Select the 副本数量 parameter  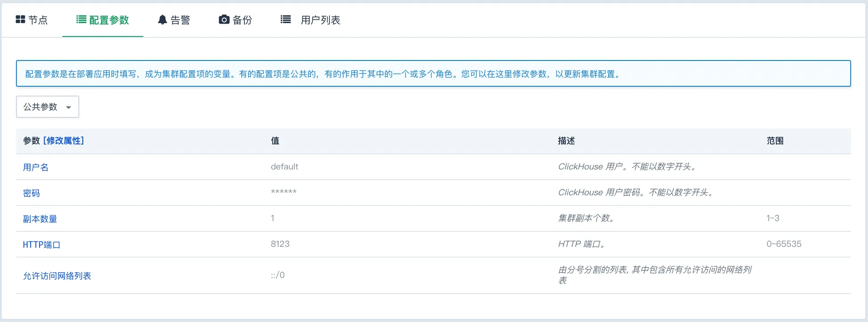pos(40,219)
